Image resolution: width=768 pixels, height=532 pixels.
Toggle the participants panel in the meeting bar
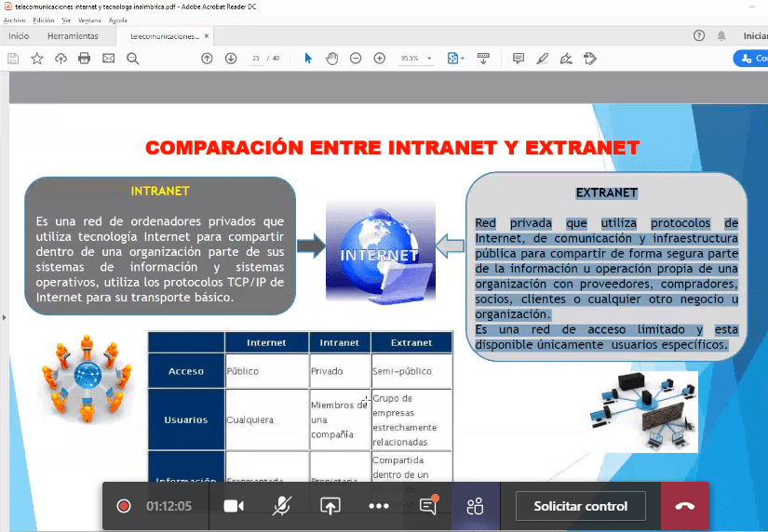click(475, 506)
